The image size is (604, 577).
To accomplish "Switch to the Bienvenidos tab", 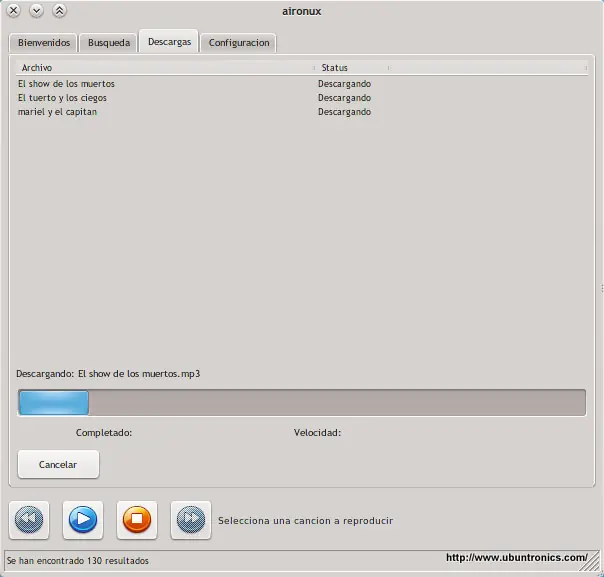I will [x=44, y=42].
